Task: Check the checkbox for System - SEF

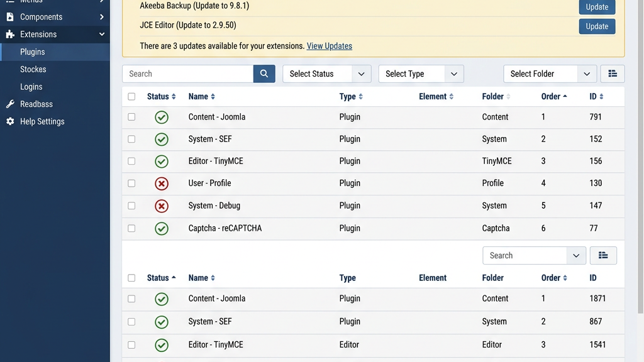Action: 131,139
